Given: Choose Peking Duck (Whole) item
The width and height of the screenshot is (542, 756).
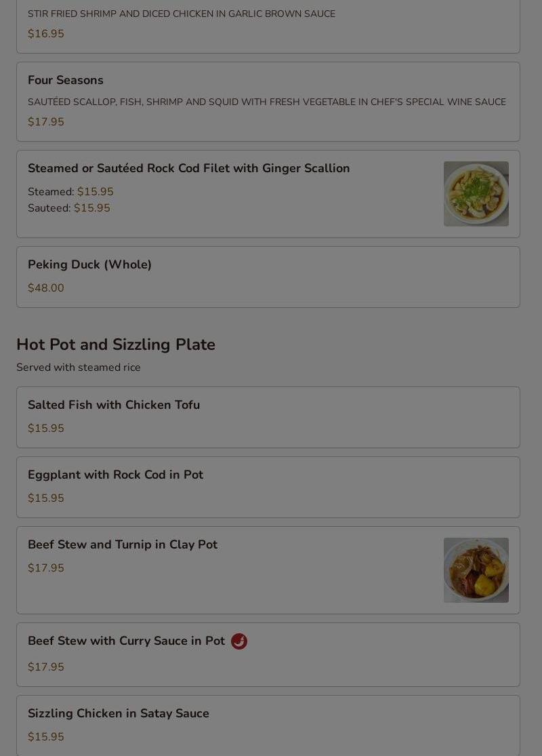Looking at the screenshot, I should coord(268,277).
